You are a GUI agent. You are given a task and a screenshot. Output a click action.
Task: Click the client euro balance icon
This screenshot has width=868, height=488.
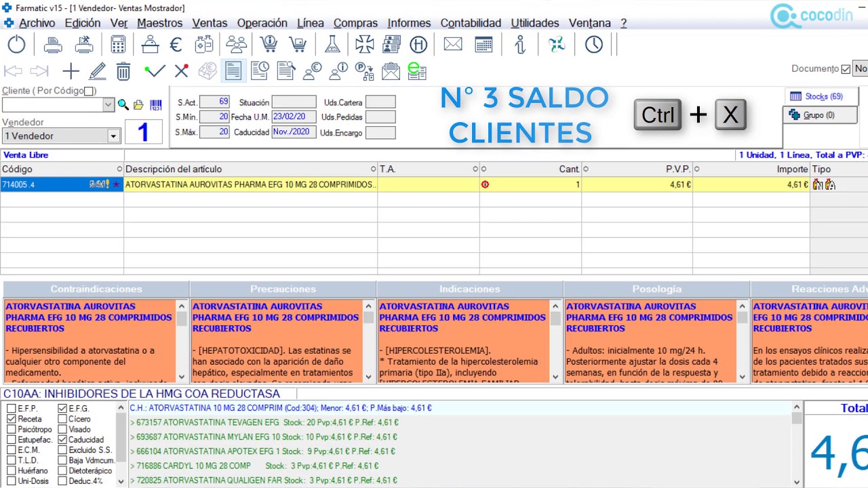pos(312,70)
